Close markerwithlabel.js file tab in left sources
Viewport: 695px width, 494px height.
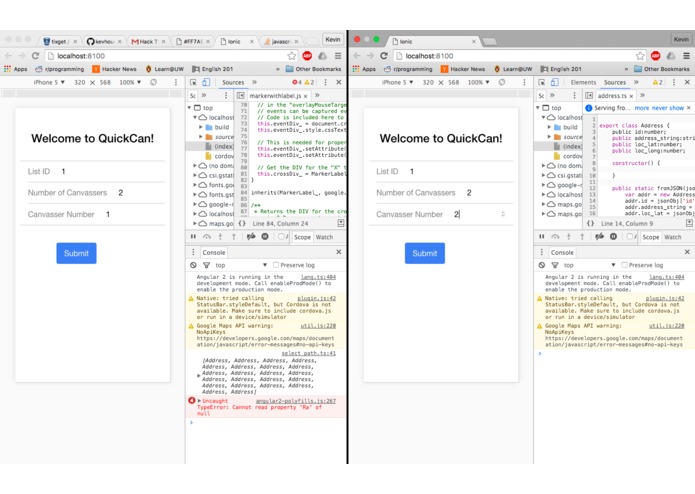pyautogui.click(x=305, y=96)
